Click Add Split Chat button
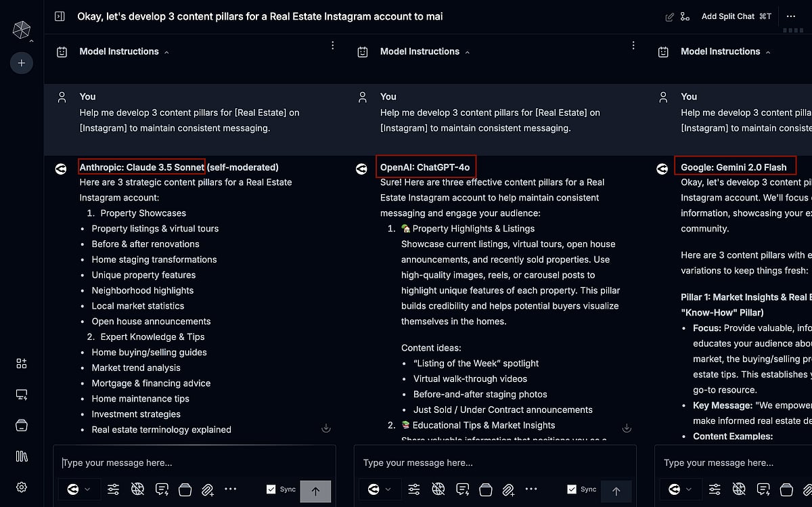Image resolution: width=812 pixels, height=507 pixels. tap(736, 16)
